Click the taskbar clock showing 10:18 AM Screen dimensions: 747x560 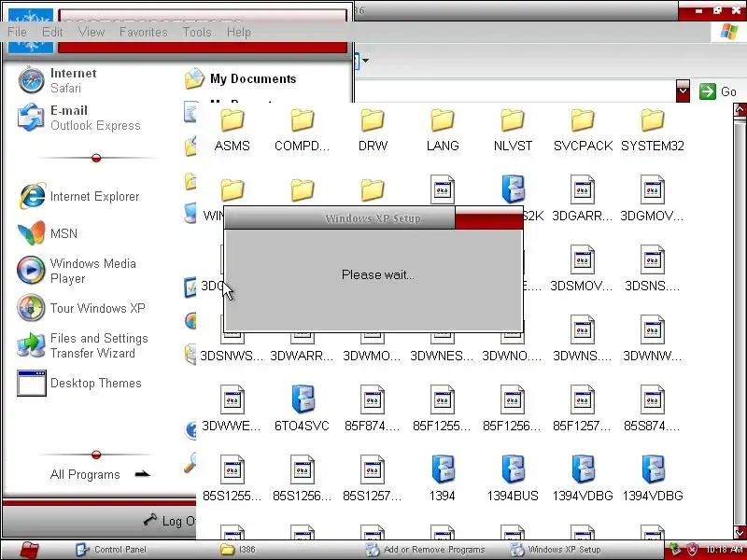point(725,550)
